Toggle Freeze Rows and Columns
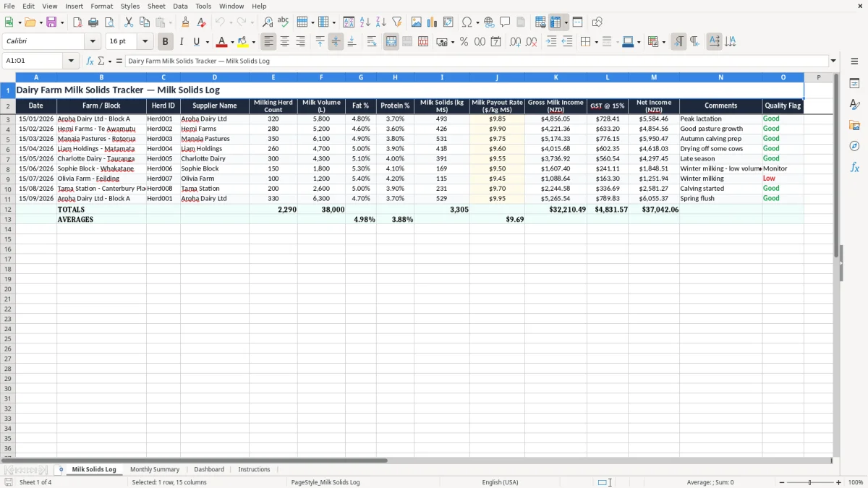The width and height of the screenshot is (868, 488). (x=555, y=22)
